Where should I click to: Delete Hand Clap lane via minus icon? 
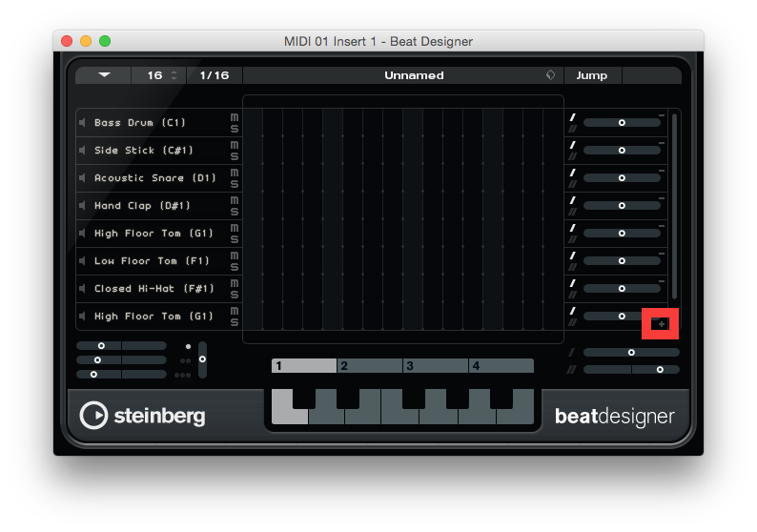[x=662, y=198]
